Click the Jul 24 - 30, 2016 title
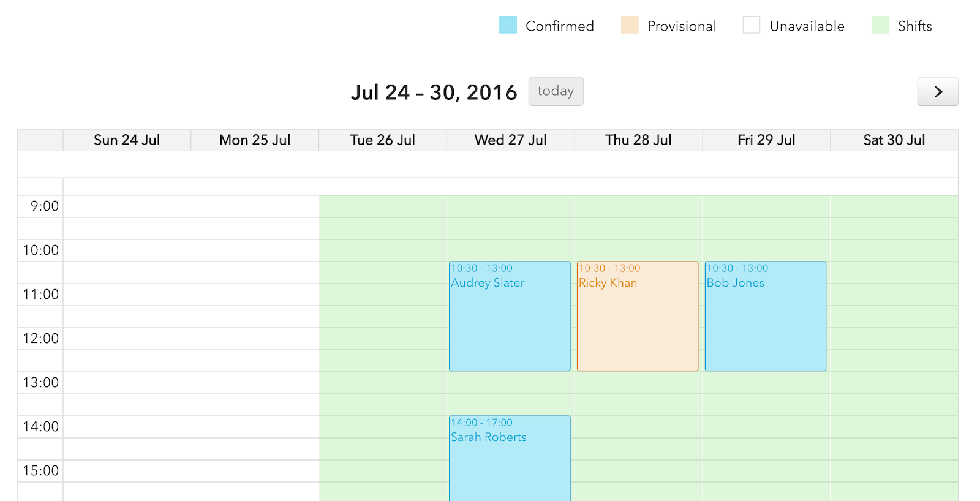Screen dimensions: 980x501 434,92
